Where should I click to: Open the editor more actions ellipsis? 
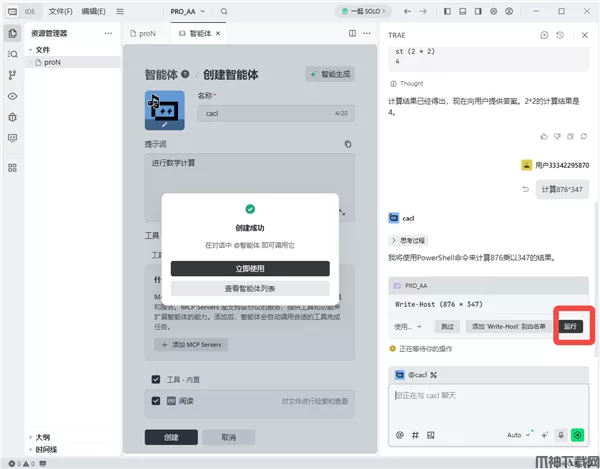367,33
